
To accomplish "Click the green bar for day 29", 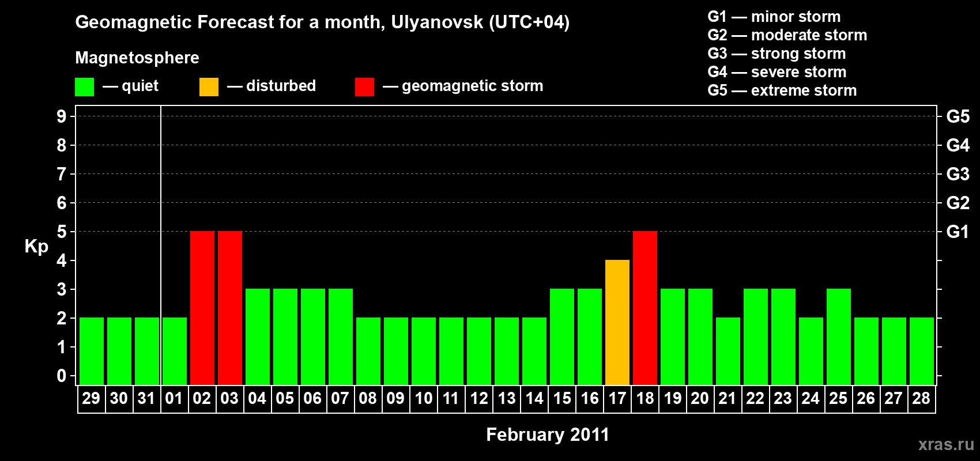I will (x=92, y=351).
